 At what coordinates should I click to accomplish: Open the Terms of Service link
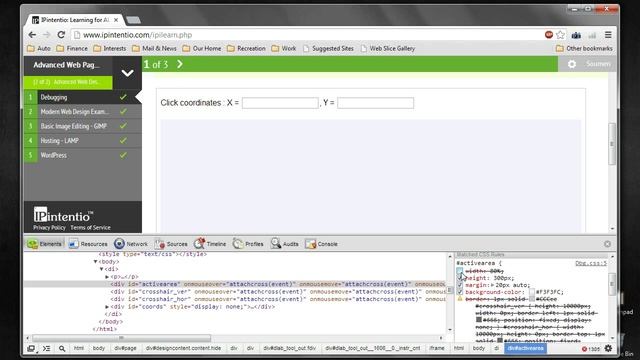(90, 228)
